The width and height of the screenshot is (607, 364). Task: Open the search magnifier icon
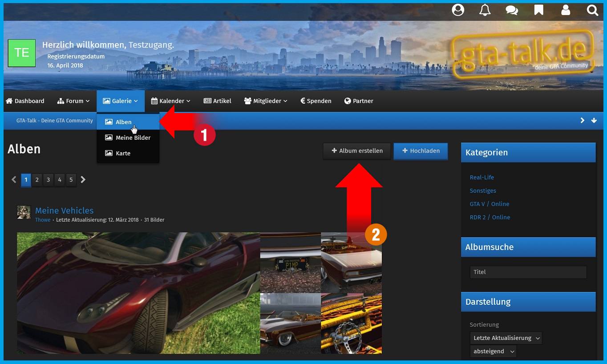click(x=592, y=10)
